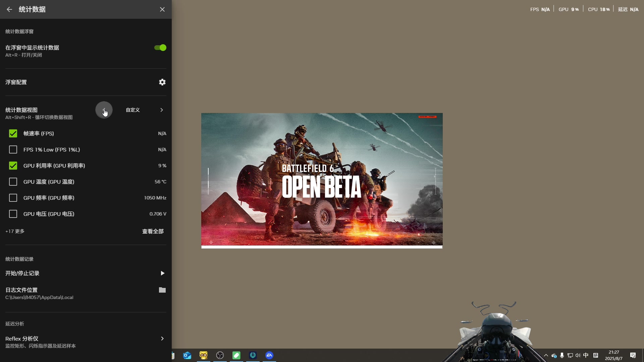Click the +17 更多 text
Image resolution: width=644 pixels, height=362 pixels.
(15, 231)
